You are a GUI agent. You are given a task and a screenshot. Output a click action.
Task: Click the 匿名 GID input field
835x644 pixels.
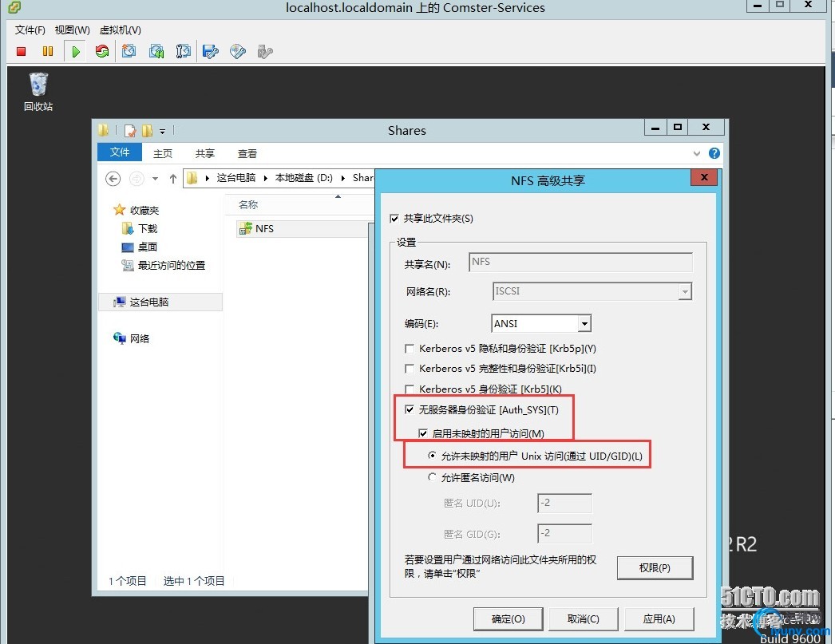[564, 533]
